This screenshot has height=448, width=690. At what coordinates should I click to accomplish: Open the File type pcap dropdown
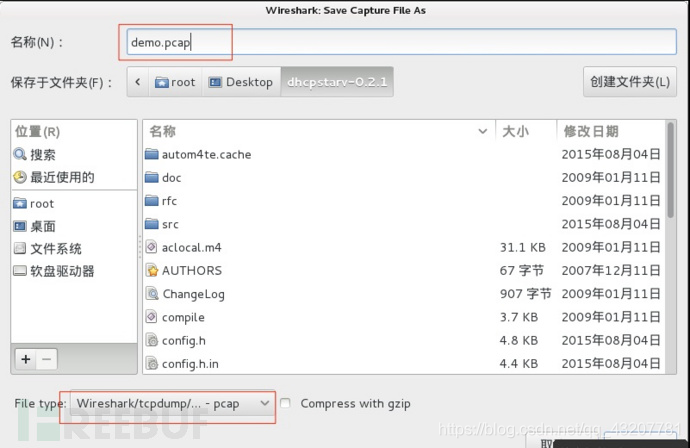[172, 404]
